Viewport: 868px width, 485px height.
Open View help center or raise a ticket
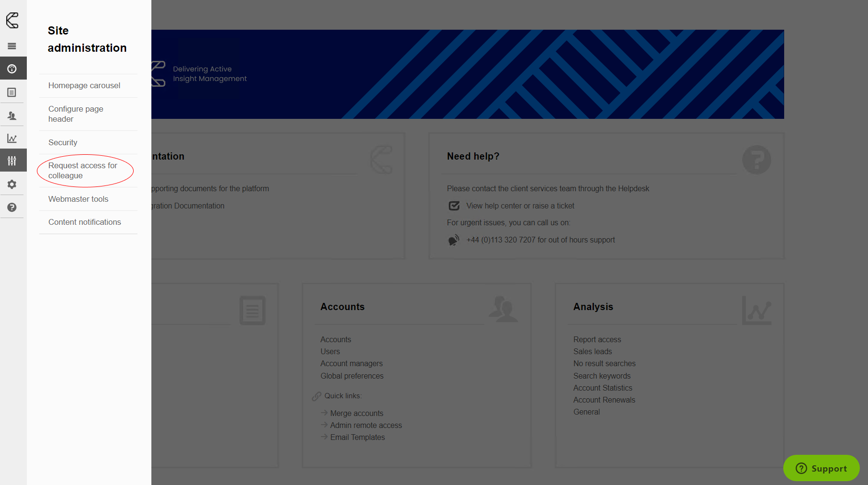point(520,206)
